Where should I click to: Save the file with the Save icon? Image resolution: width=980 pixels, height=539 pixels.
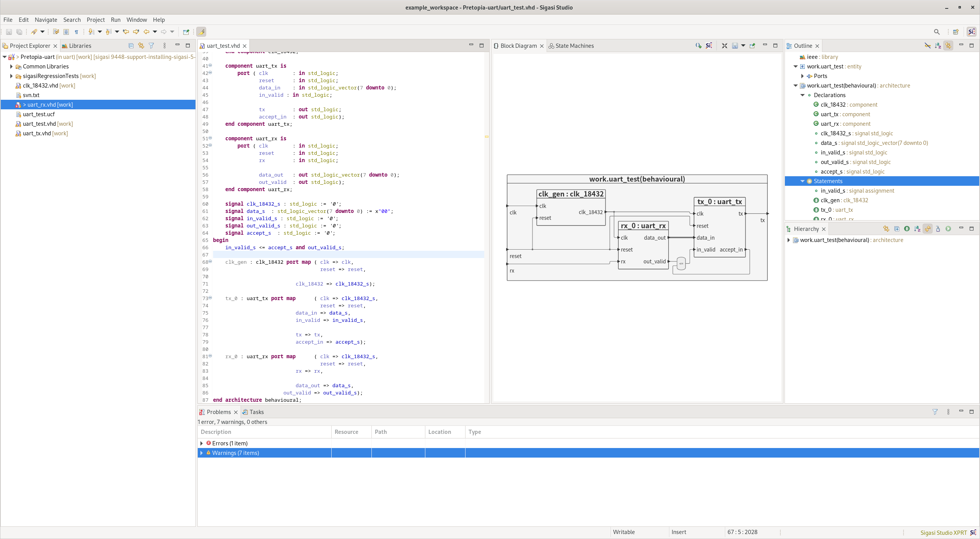[9, 32]
